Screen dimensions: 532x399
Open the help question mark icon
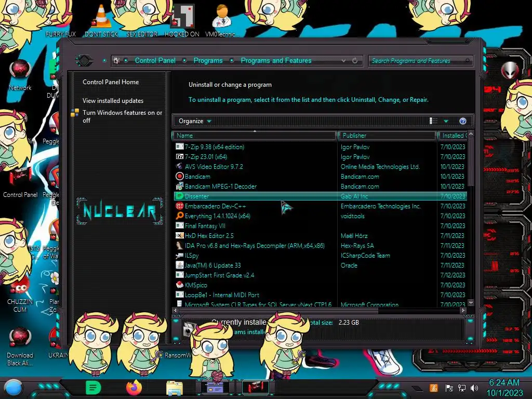pyautogui.click(x=463, y=121)
